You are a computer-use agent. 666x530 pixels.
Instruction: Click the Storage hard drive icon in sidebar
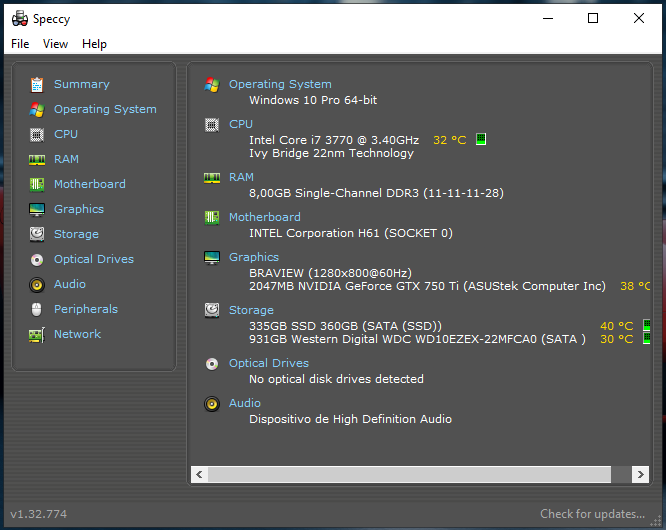point(37,234)
